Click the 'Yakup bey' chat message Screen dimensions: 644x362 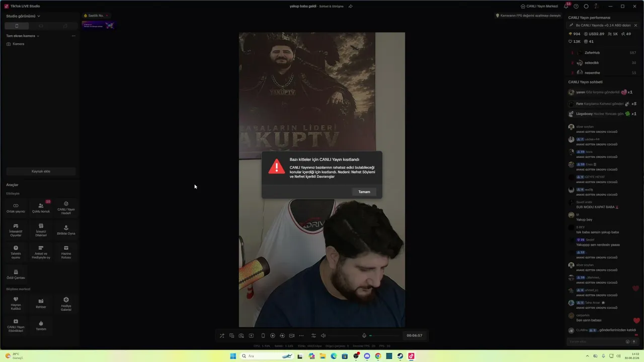click(584, 220)
